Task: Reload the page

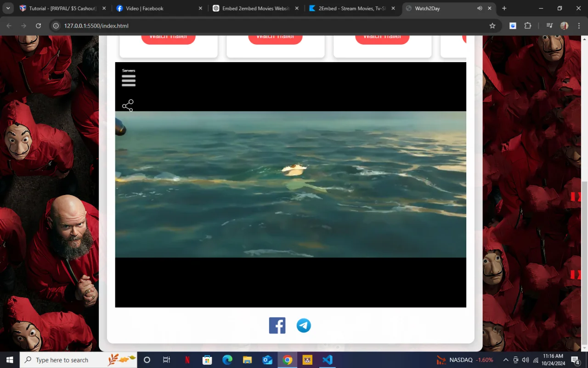Action: [39, 26]
